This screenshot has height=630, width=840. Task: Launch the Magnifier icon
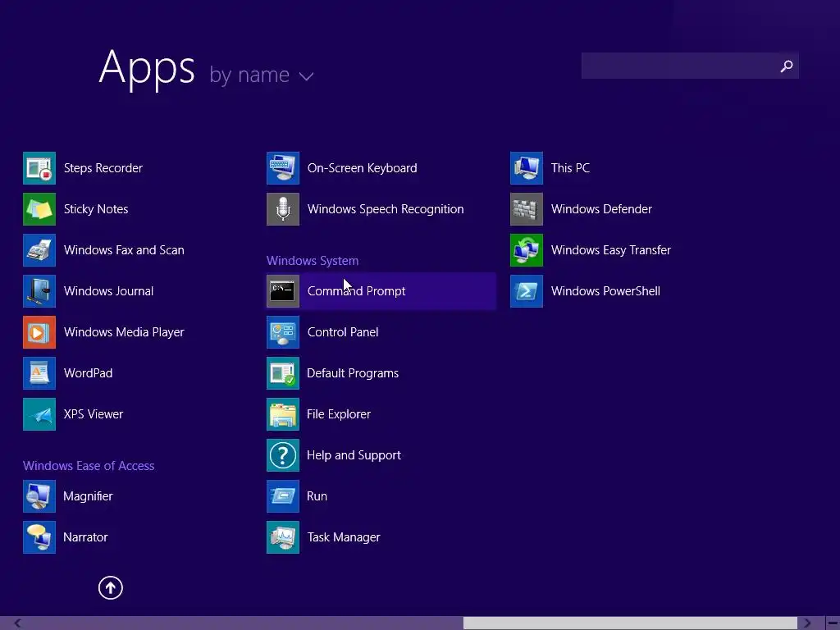click(39, 496)
